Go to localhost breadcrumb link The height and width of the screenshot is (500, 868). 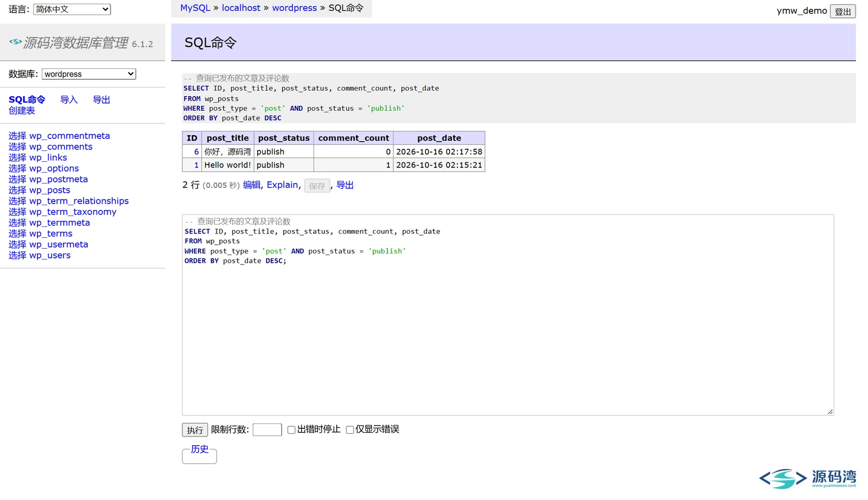click(x=241, y=8)
